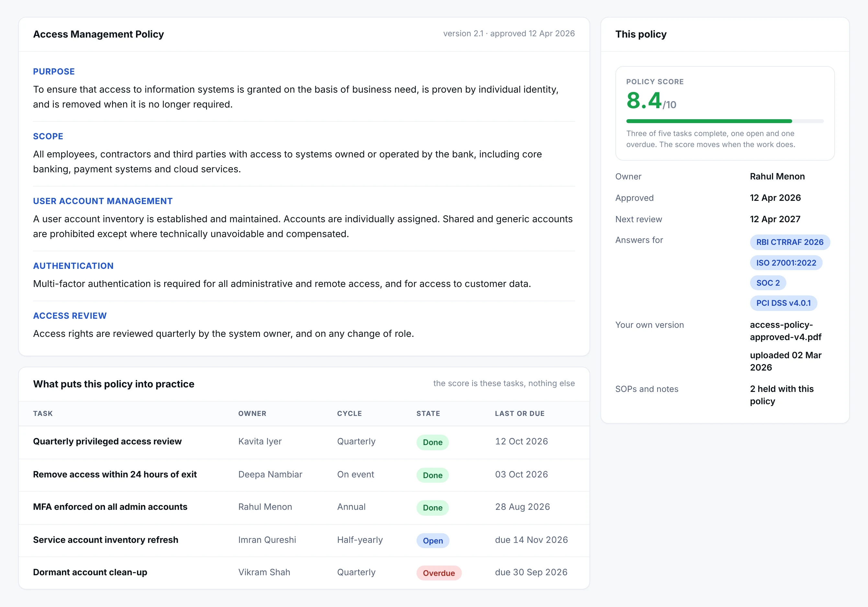The width and height of the screenshot is (868, 607).
Task: Click the Done badge for MFA enforced task
Action: pyautogui.click(x=432, y=508)
